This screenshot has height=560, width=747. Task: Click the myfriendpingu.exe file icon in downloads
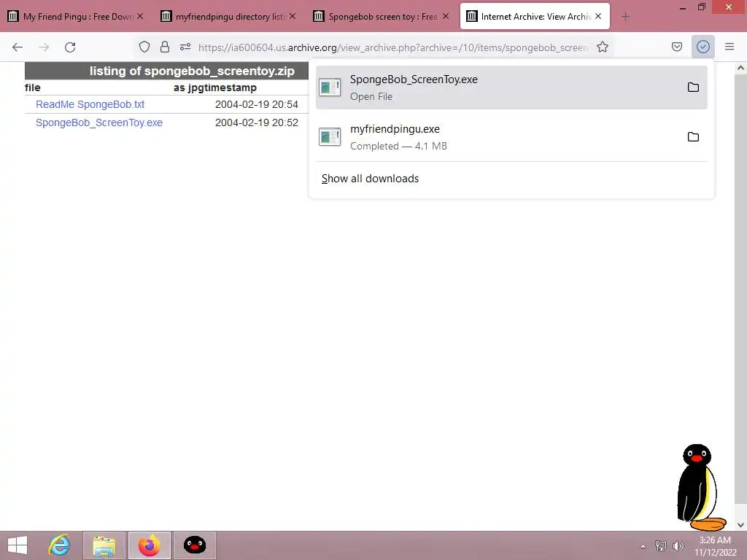[330, 137]
